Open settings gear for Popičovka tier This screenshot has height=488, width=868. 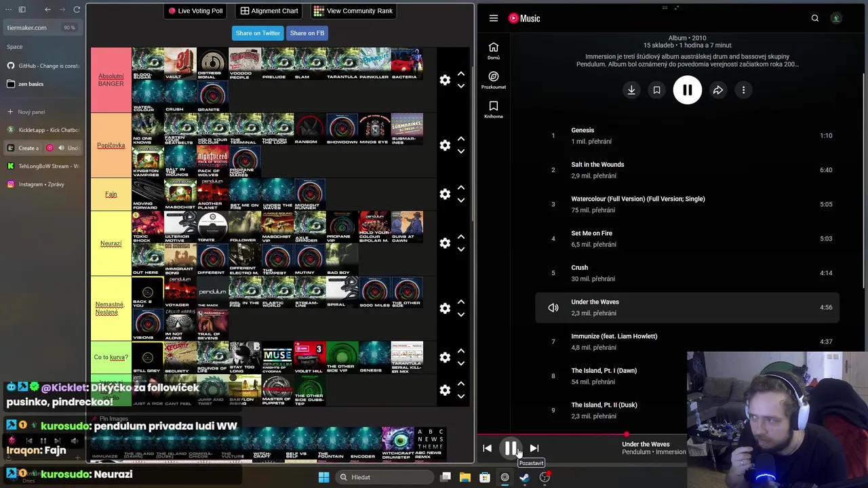[x=445, y=145]
